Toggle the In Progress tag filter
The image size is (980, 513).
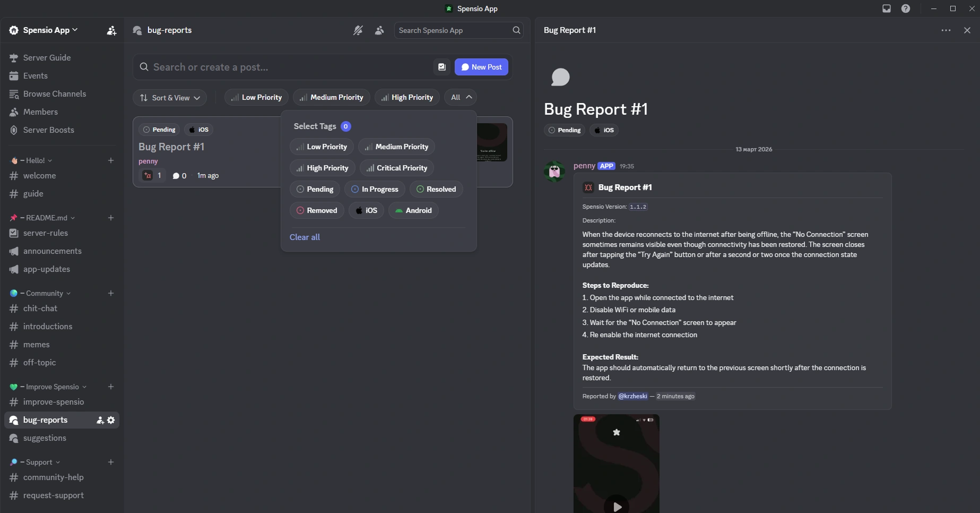[375, 189]
